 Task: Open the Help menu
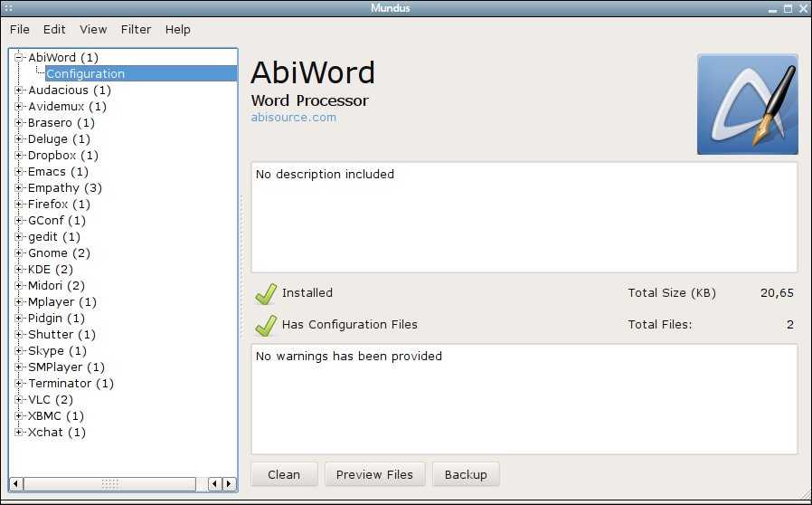pyautogui.click(x=177, y=30)
